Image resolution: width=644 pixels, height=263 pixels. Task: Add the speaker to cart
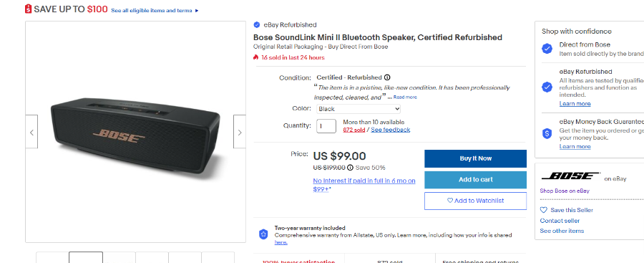pyautogui.click(x=475, y=179)
